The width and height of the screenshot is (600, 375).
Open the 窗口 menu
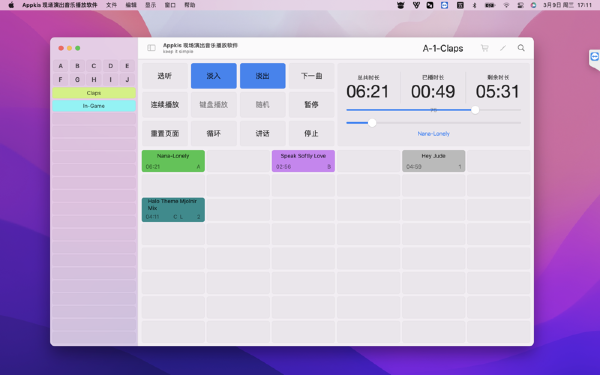170,5
